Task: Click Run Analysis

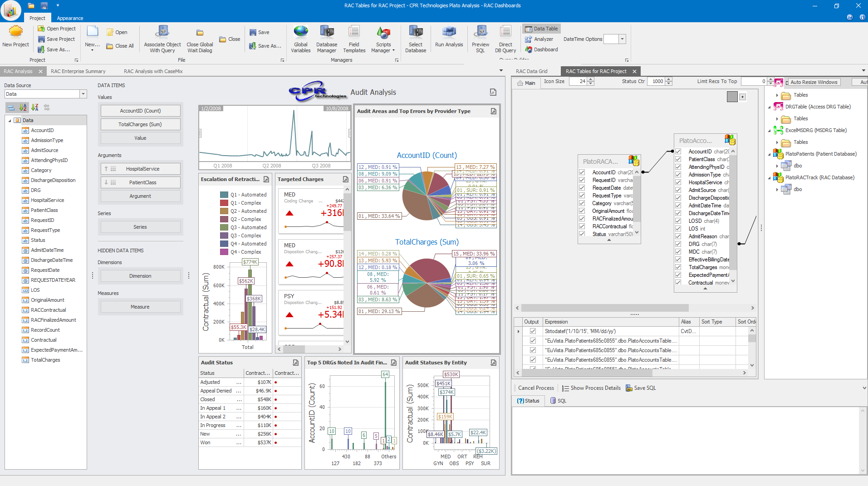Action: coord(449,36)
